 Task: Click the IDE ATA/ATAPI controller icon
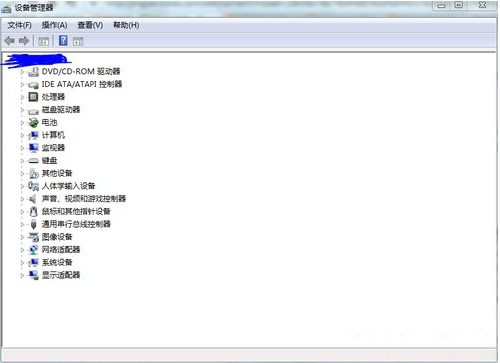pyautogui.click(x=33, y=85)
